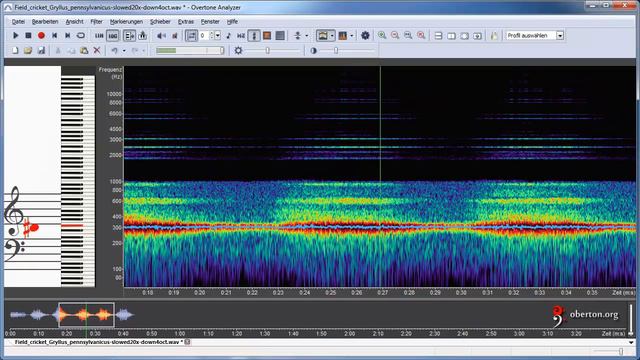Open the Markierungen menu

[x=127, y=22]
